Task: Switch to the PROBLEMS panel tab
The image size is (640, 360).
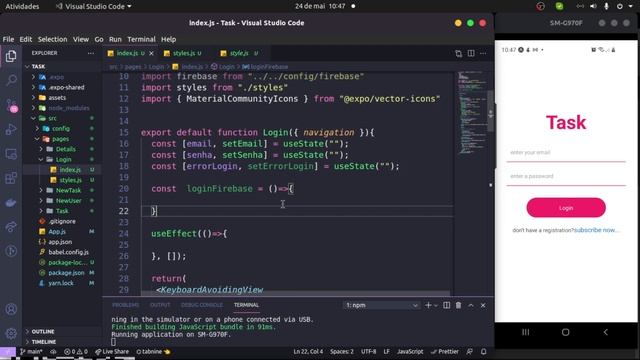Action: tap(126, 305)
